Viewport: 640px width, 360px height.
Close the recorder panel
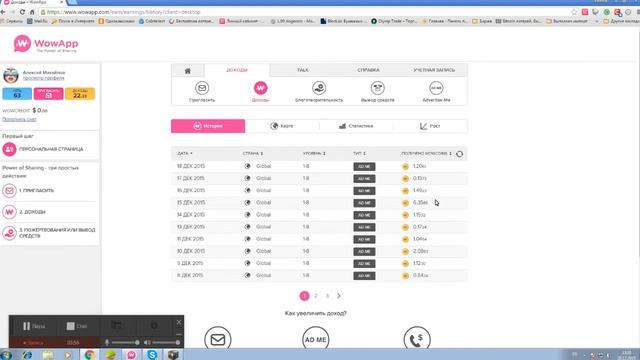(x=179, y=322)
